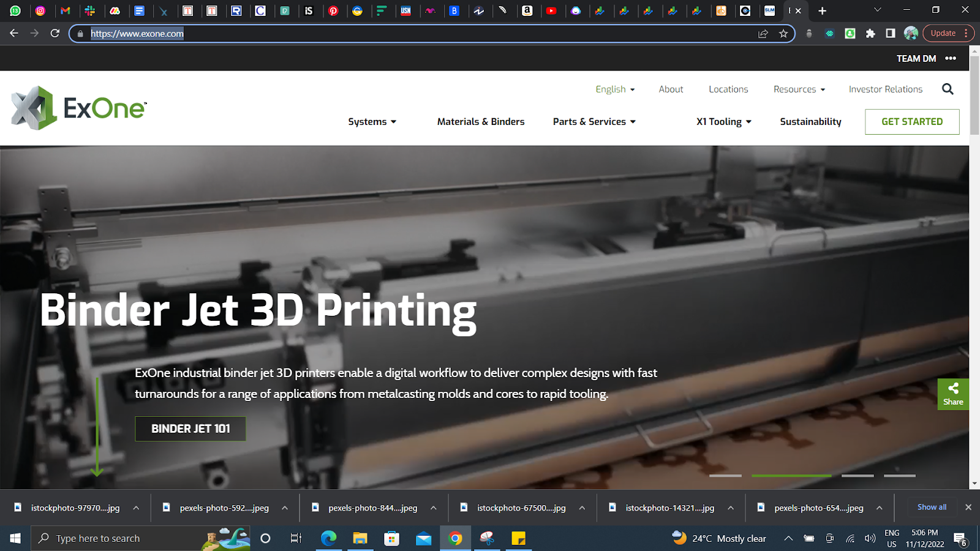
Task: Toggle the browser side panel
Action: click(891, 34)
